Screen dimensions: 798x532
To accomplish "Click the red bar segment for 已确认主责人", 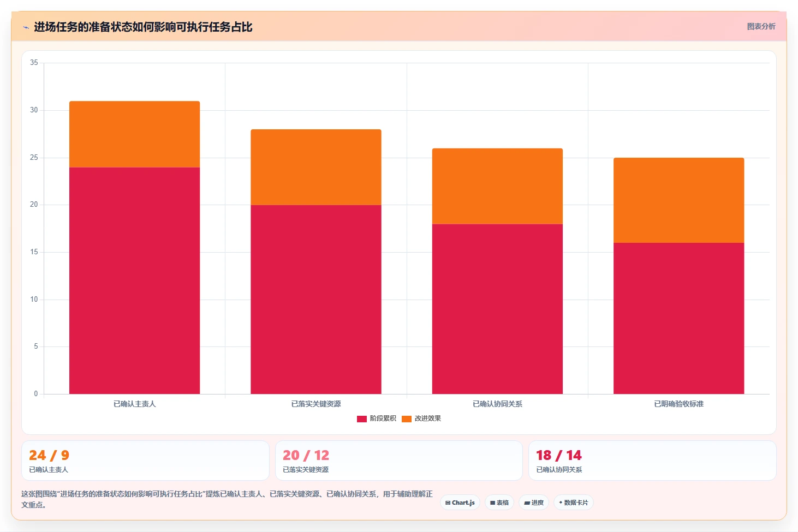I will [134, 280].
